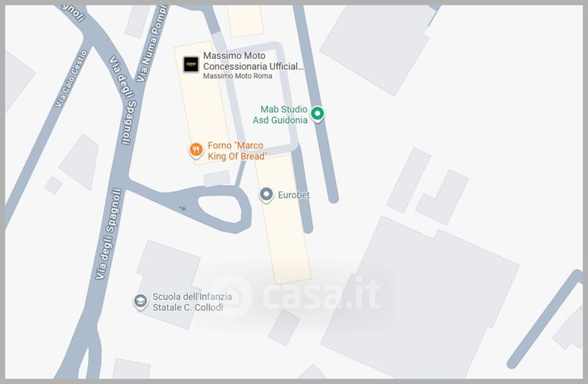The height and width of the screenshot is (384, 588).
Task: Open Scuola dell'Infanzia Statale C. Collodi label
Action: point(192,302)
